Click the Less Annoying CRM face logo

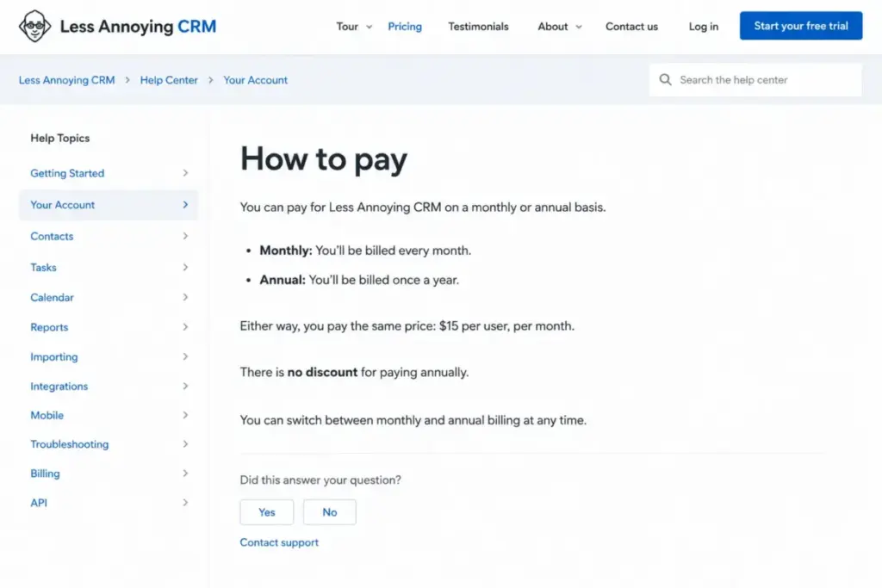(34, 26)
